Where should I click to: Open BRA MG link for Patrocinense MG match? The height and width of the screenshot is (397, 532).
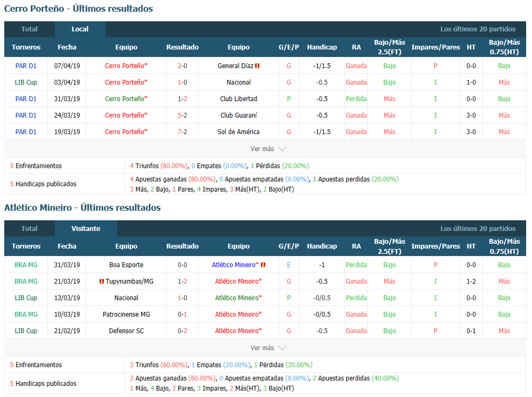(x=26, y=315)
